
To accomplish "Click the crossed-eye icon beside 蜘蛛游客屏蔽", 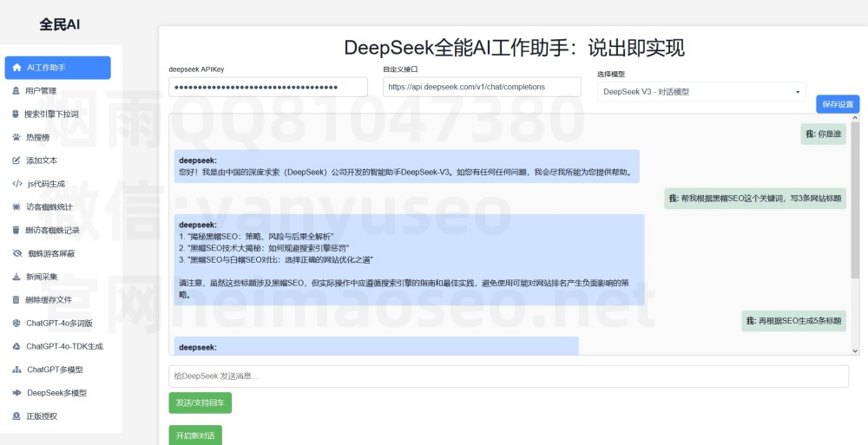I will (17, 253).
